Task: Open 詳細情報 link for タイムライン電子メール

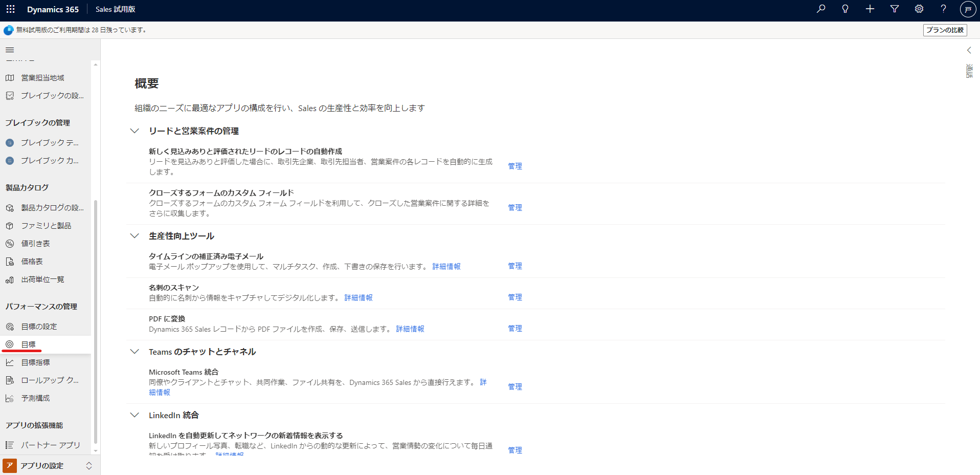Action: point(447,267)
